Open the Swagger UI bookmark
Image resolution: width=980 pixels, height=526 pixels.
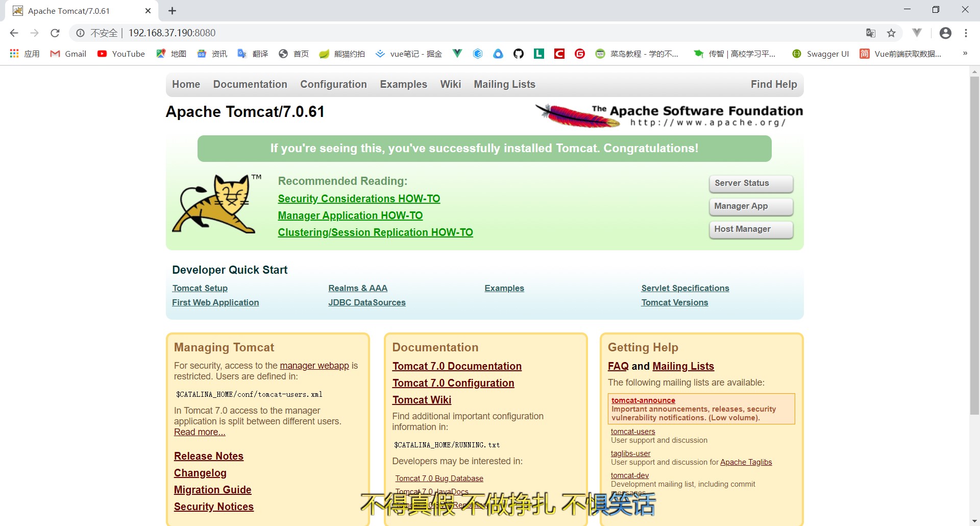point(820,54)
